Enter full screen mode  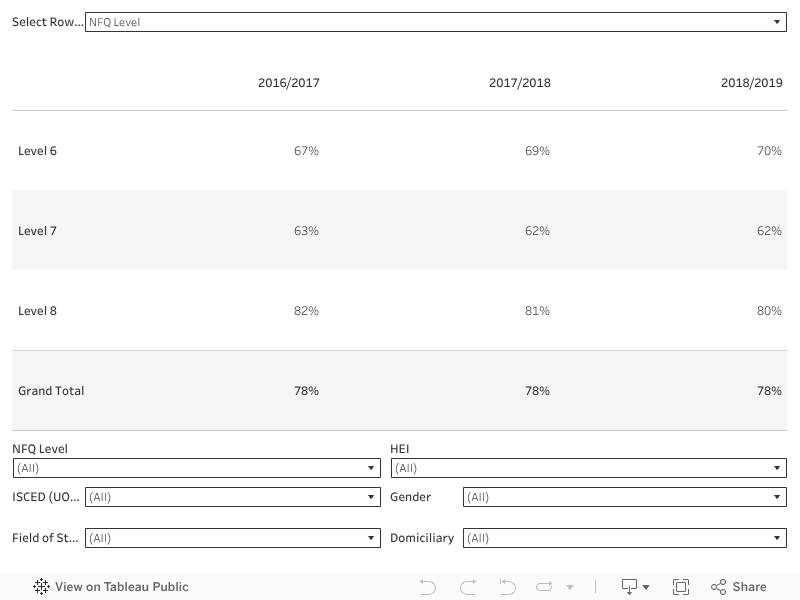point(681,587)
